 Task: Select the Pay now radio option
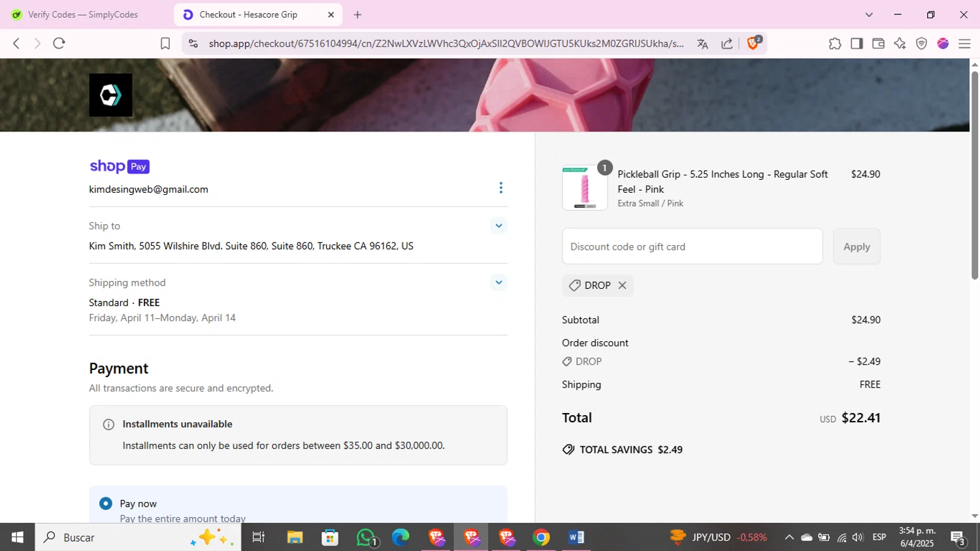click(106, 504)
